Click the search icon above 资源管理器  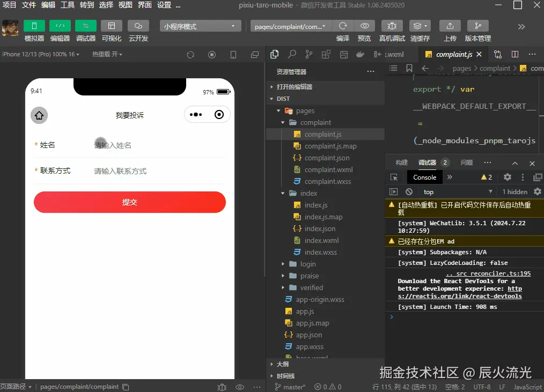[292, 54]
